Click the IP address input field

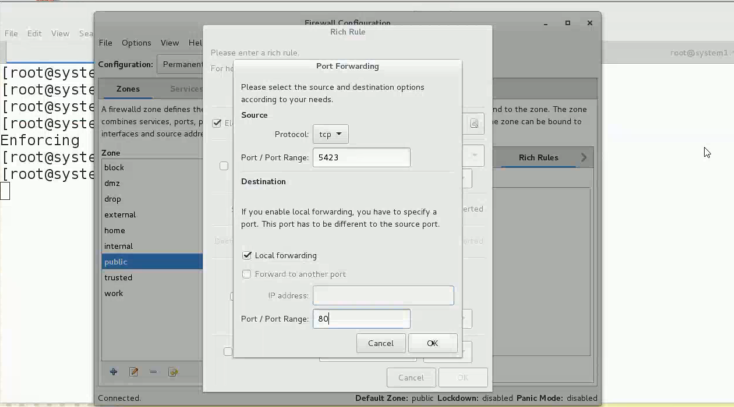click(x=383, y=296)
